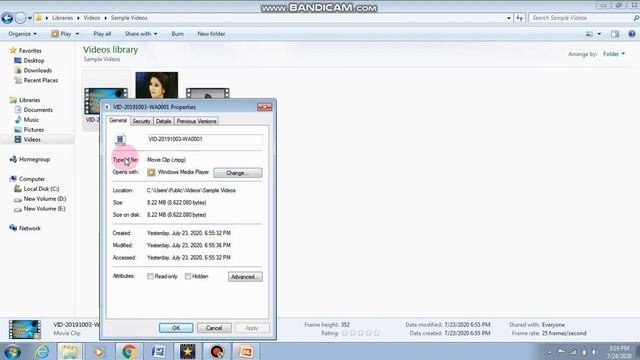Open the Music library
This screenshot has height=360, width=640.
[x=31, y=120]
